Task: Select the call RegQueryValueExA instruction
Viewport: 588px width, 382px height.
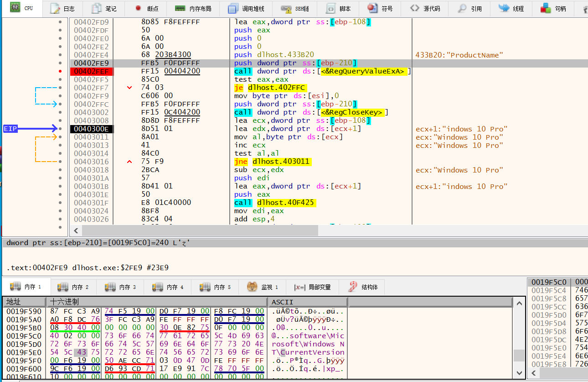Action: [322, 71]
